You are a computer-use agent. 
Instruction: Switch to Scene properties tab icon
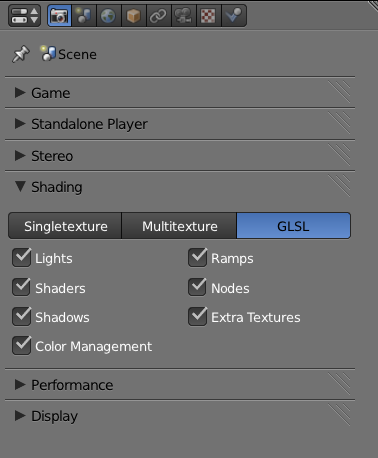click(x=84, y=16)
